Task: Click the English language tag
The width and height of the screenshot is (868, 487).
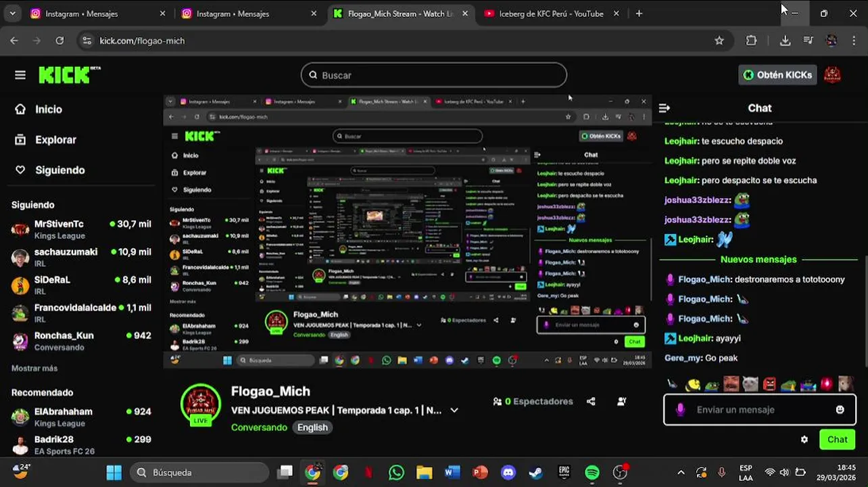Action: (x=312, y=427)
